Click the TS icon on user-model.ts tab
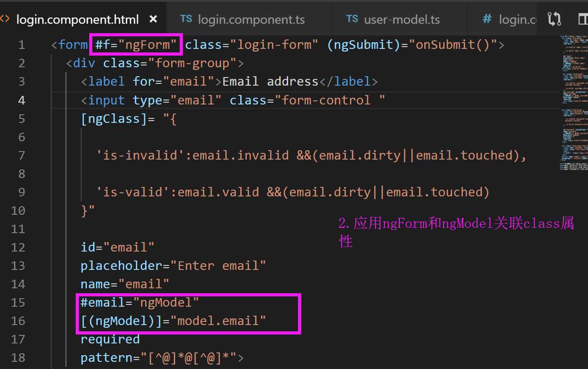Screen dimensions: 588x369 [352, 19]
